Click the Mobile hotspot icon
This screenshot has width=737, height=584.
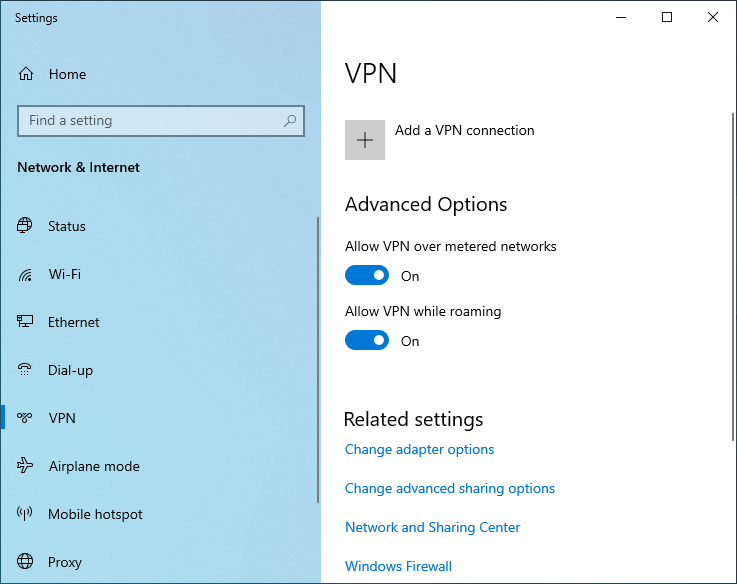pos(26,514)
